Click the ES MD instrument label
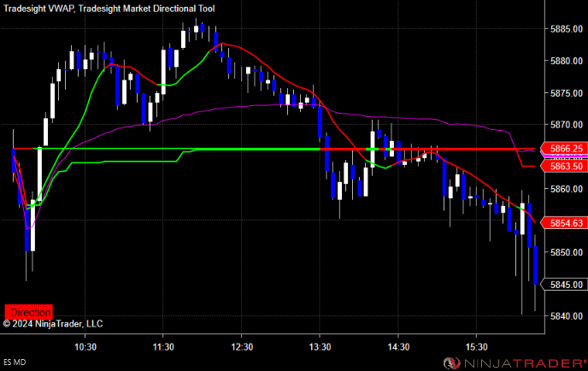The width and height of the screenshot is (588, 371). (15, 362)
